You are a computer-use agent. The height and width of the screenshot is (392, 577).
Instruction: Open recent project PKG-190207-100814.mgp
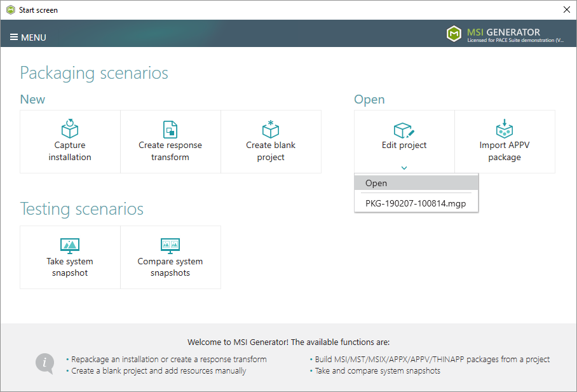click(416, 203)
